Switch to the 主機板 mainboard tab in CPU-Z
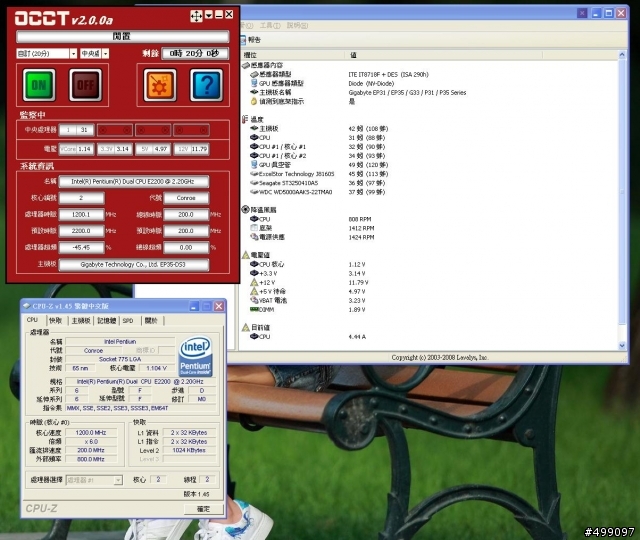 tap(81, 320)
